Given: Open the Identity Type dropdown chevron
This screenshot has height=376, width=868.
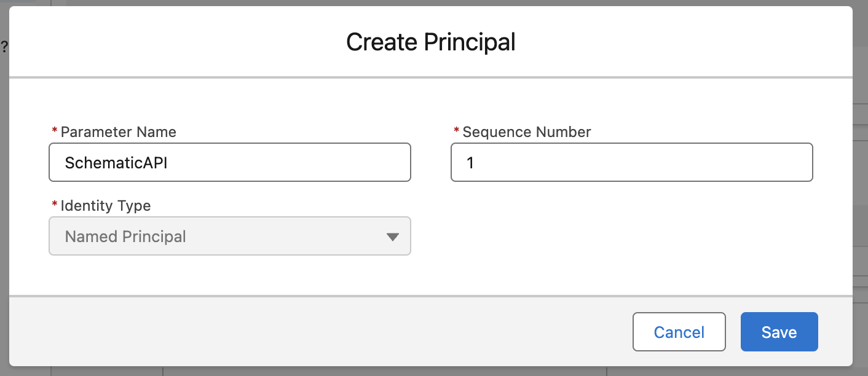Looking at the screenshot, I should pyautogui.click(x=394, y=236).
